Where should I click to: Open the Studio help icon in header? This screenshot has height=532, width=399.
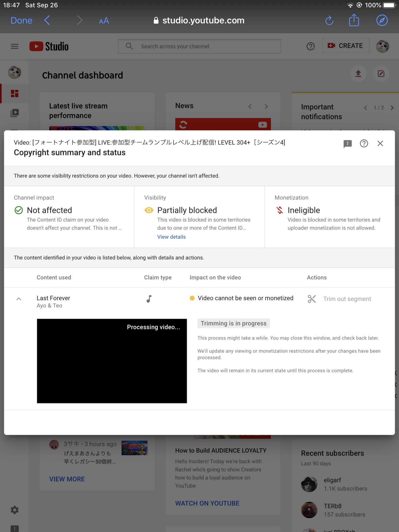[x=310, y=46]
